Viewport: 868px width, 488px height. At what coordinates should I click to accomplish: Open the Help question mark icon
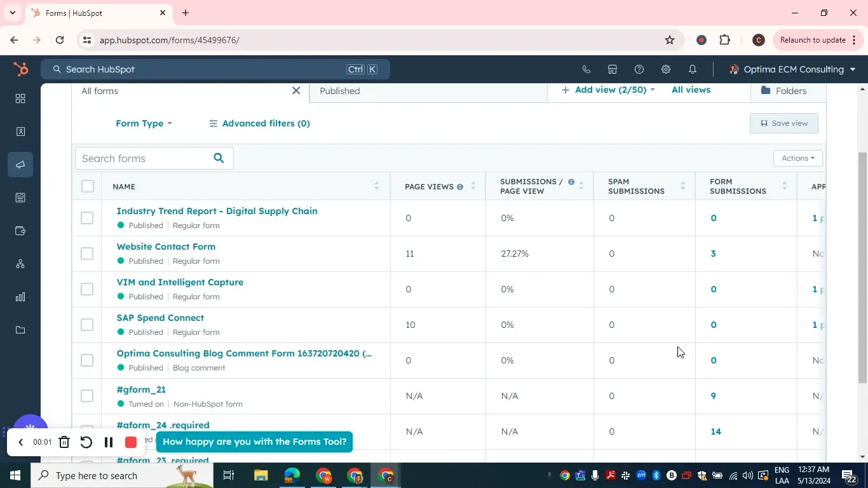pos(639,69)
